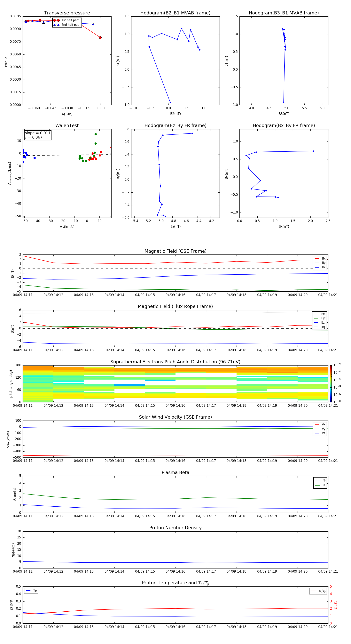This screenshot has height=644, width=351.
Task: Click the rightmost point in Bz_By hodogram
Action: tap(192, 133)
